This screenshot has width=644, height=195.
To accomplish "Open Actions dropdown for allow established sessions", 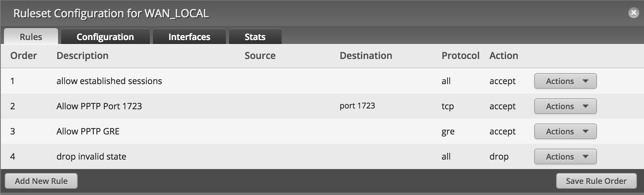I will point(565,81).
